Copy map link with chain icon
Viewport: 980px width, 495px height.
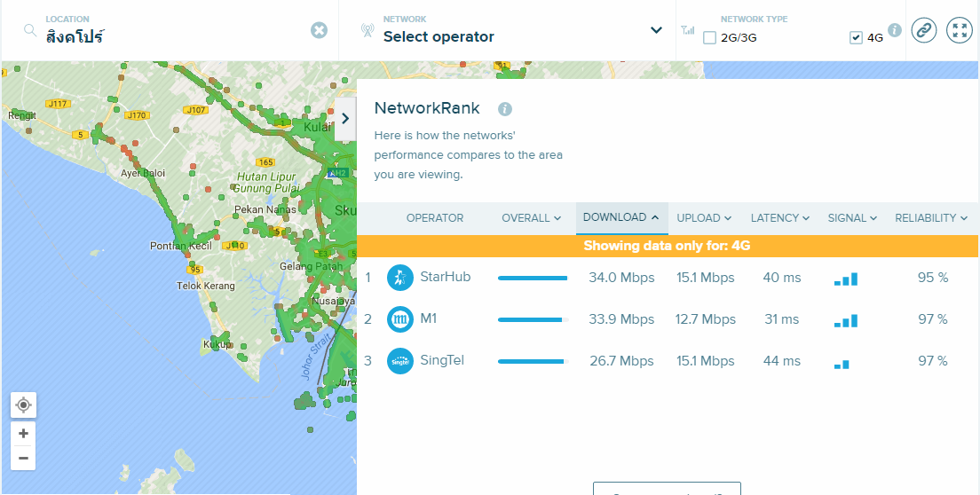coord(924,30)
